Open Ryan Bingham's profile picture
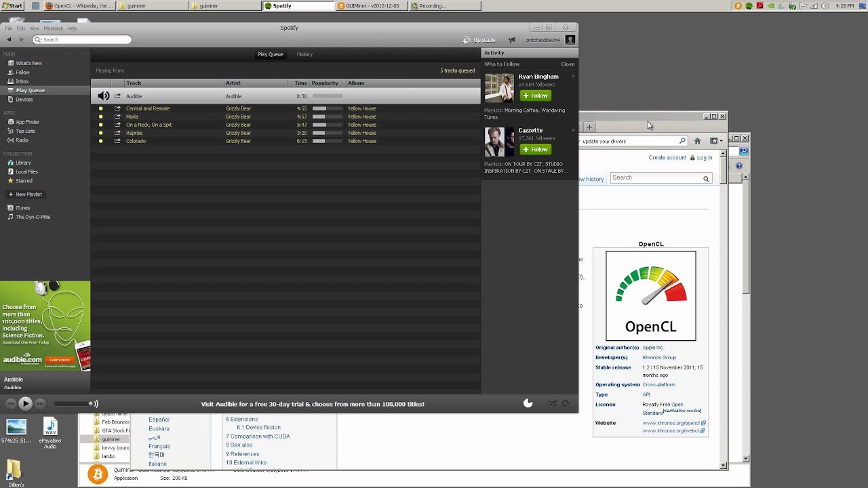This screenshot has width=868, height=488. pyautogui.click(x=499, y=88)
